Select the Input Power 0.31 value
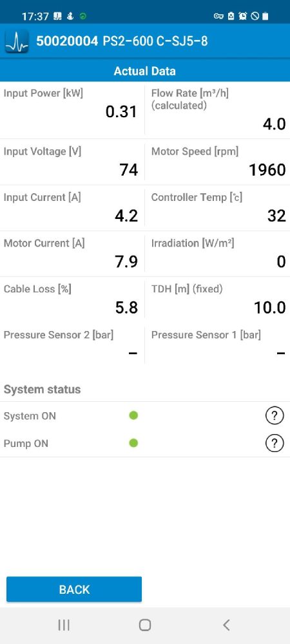 click(121, 111)
